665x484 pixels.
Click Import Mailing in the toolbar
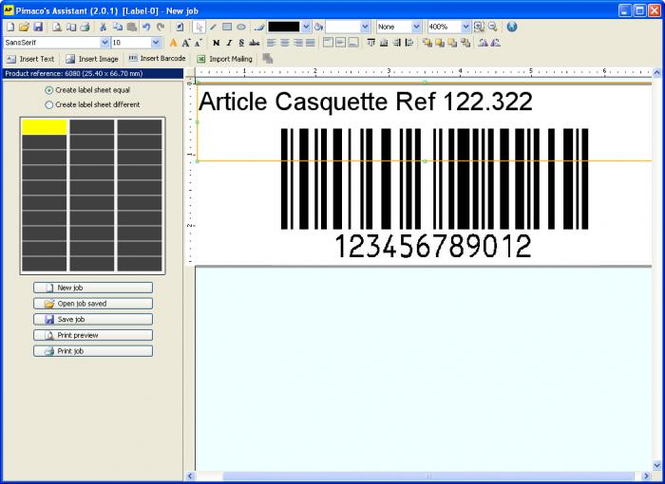click(x=224, y=59)
